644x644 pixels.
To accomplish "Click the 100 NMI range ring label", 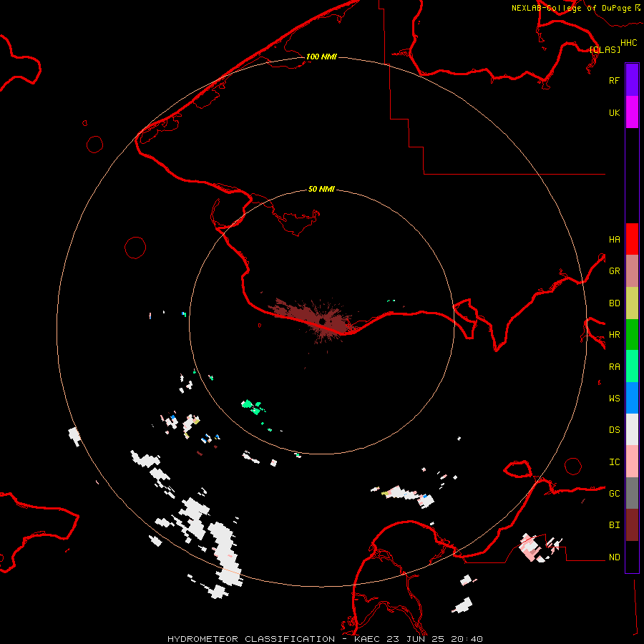I will [x=321, y=57].
